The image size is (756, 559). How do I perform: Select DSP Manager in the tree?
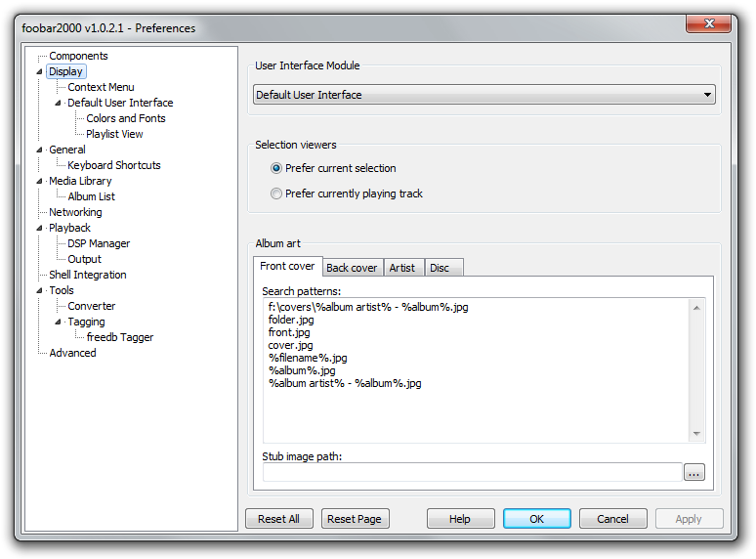(x=99, y=243)
